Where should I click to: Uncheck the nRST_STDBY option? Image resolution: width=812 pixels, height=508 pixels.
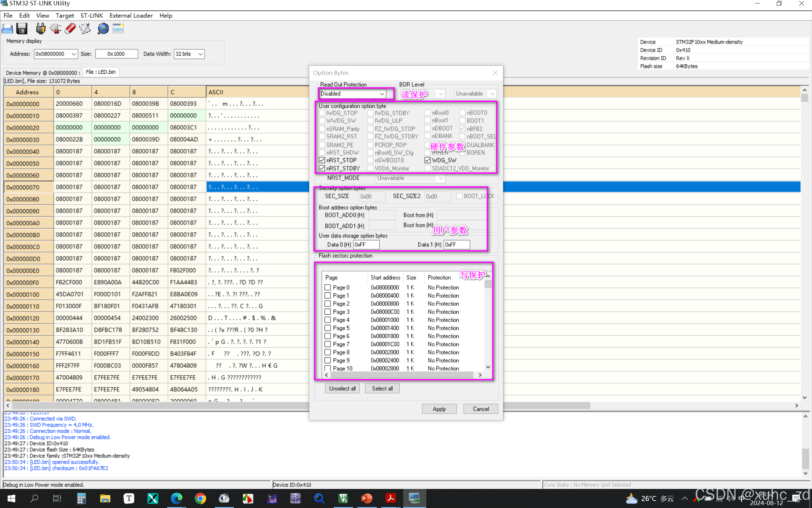coord(322,168)
